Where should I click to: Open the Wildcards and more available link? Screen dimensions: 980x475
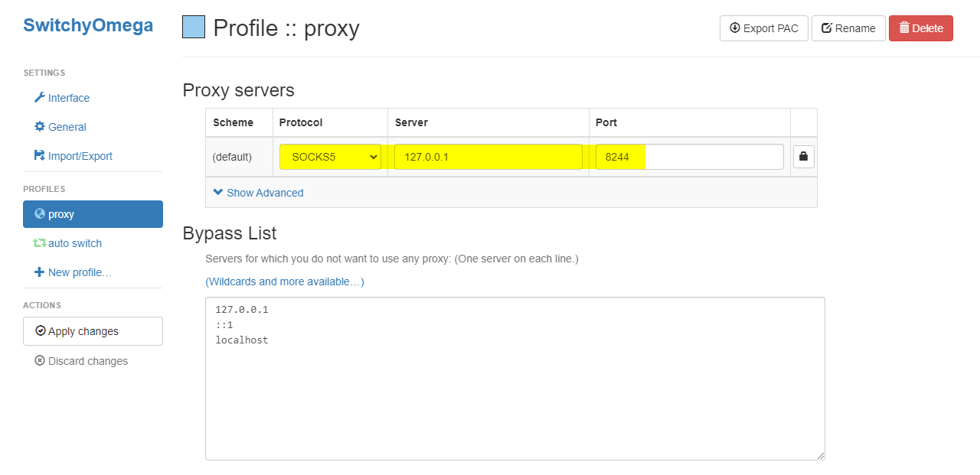point(285,281)
